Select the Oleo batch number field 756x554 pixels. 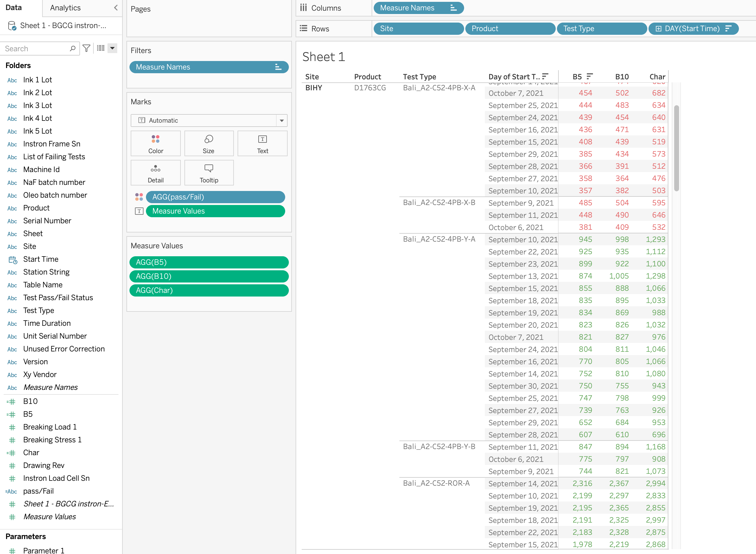click(x=55, y=195)
